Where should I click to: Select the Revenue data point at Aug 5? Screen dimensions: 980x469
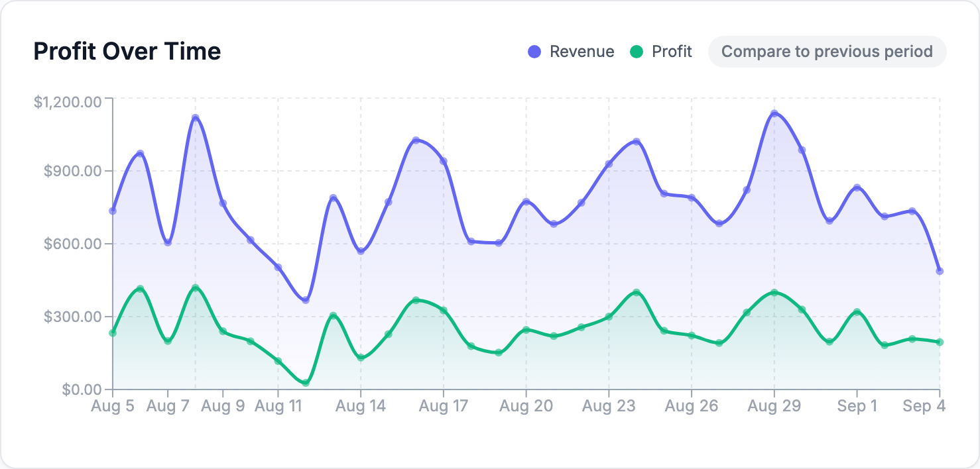tap(113, 211)
